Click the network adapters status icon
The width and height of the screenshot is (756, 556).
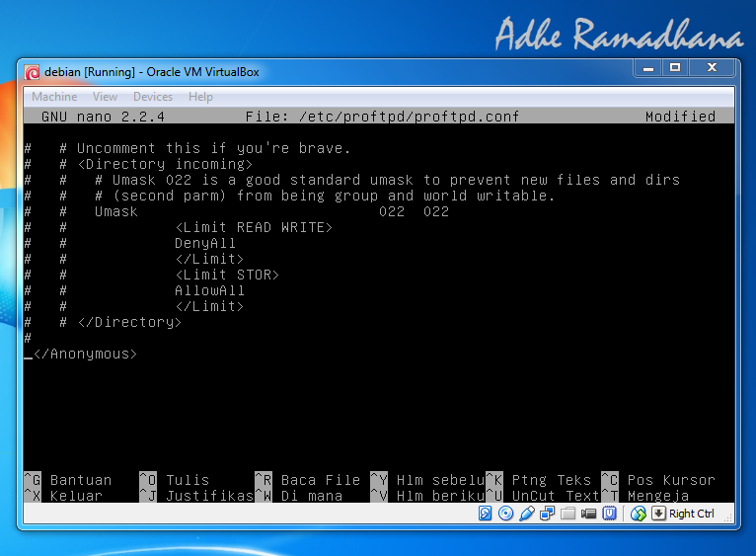[x=547, y=514]
